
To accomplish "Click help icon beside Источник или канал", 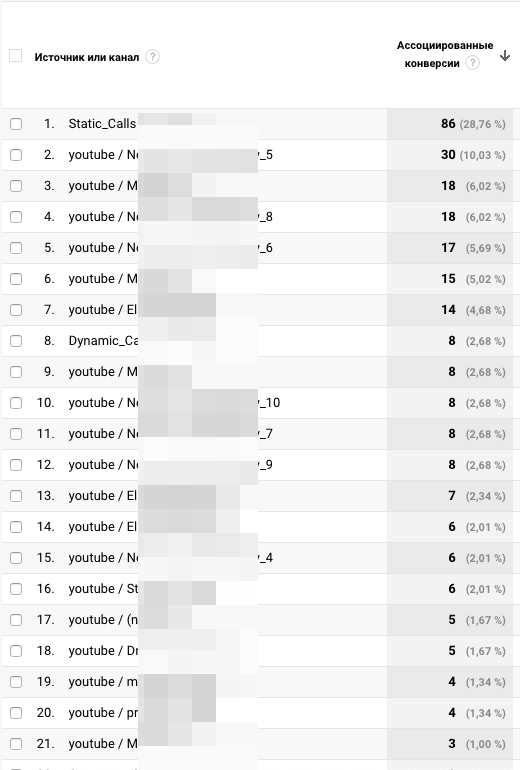I will 153,57.
